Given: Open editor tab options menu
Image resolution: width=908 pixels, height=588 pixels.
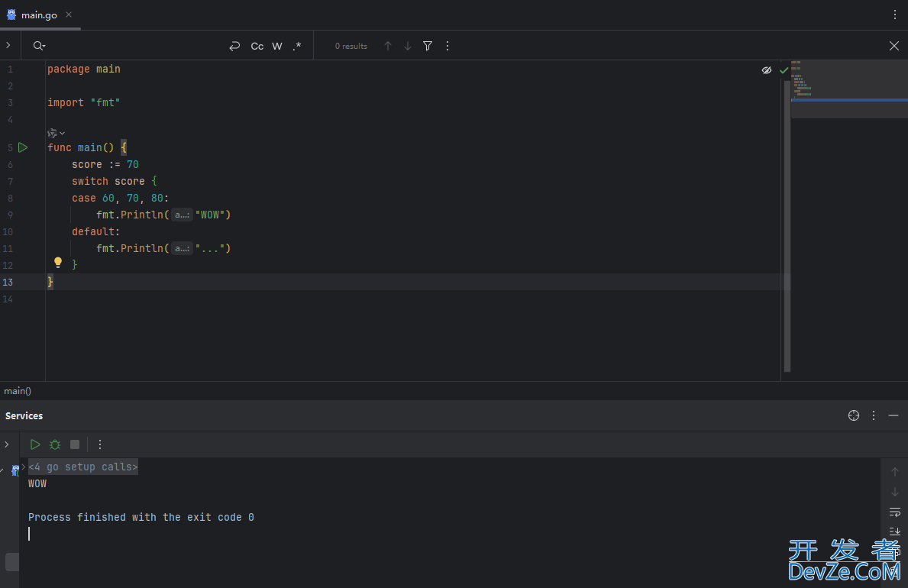Looking at the screenshot, I should pyautogui.click(x=895, y=15).
